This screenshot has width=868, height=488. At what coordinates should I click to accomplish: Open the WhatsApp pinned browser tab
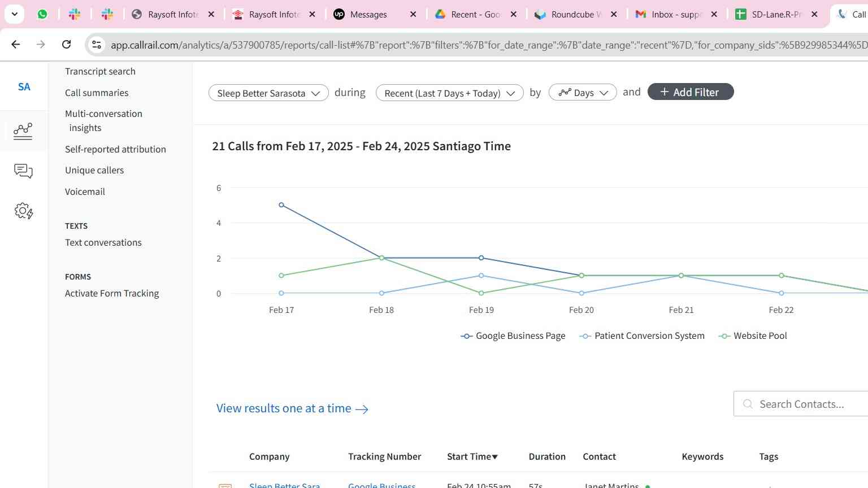(x=42, y=14)
